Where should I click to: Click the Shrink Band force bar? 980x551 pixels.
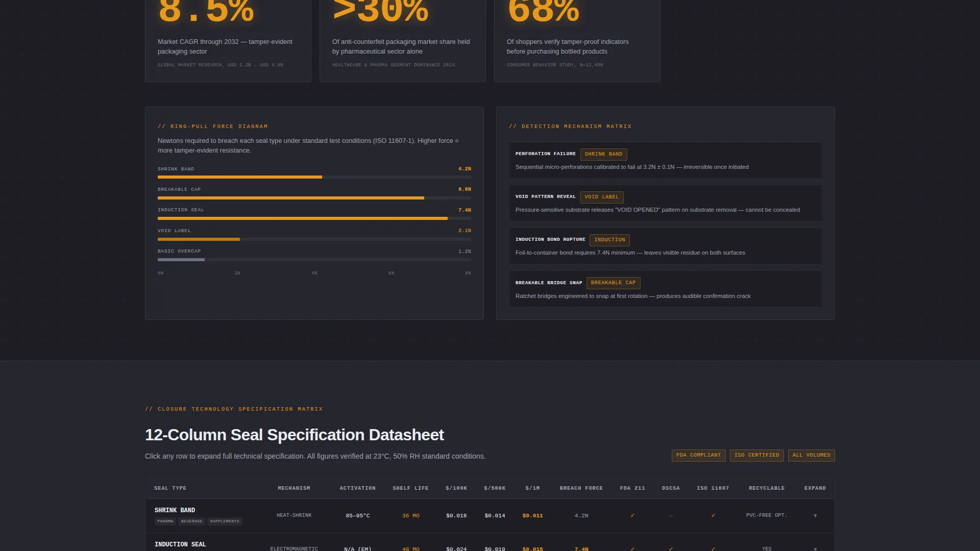pos(314,177)
